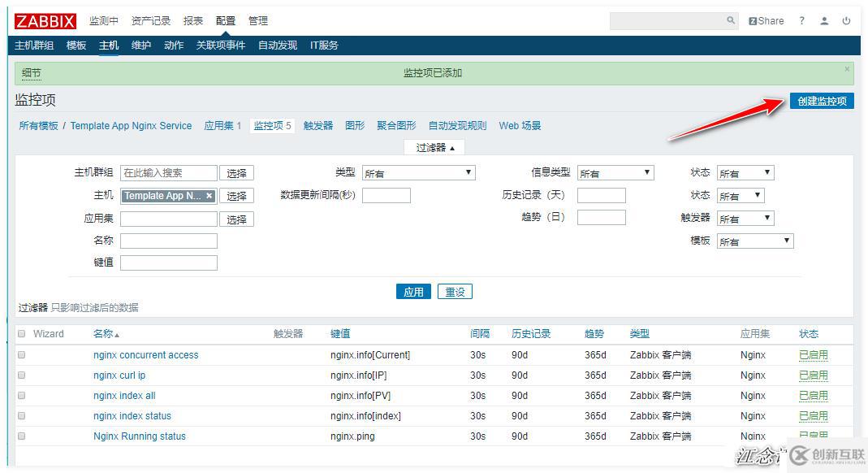Image resolution: width=868 pixels, height=473 pixels.
Task: Switch to 应用集 1 tab
Action: coord(222,126)
